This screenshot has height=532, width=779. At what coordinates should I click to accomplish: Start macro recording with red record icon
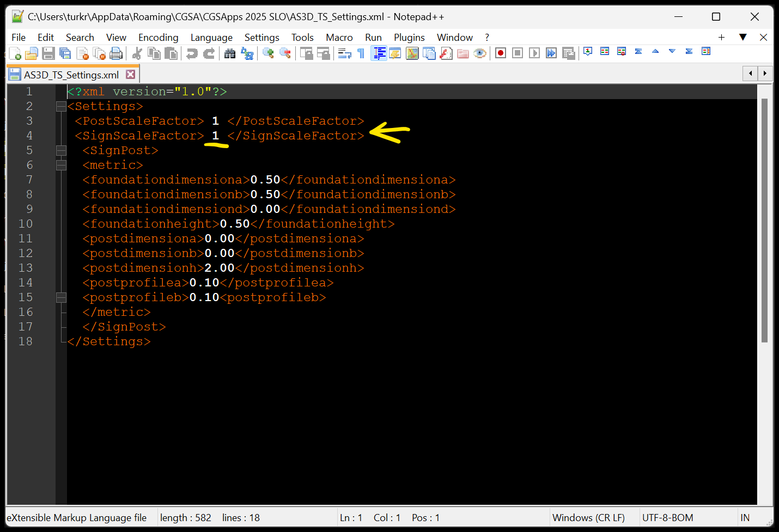pos(500,53)
